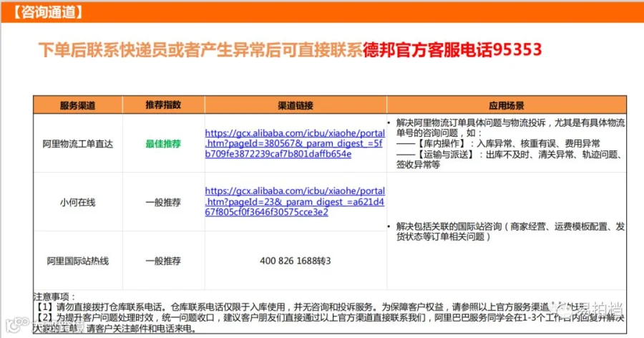The image size is (644, 338).
Task: Click the 注意事项 label
Action: pyautogui.click(x=54, y=296)
